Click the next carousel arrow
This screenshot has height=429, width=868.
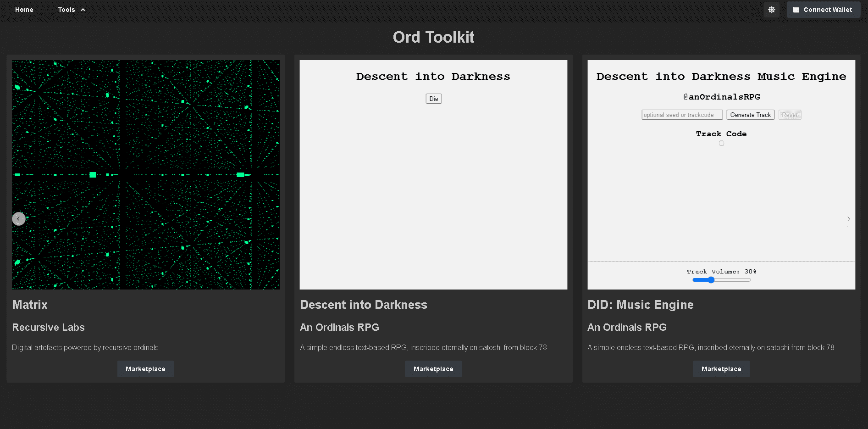click(848, 219)
